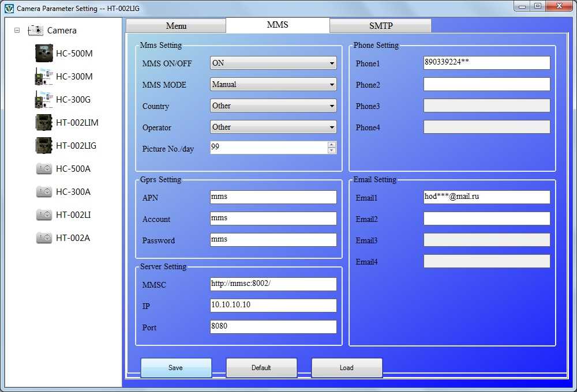This screenshot has width=577, height=392.
Task: Switch to the SMTP tab
Action: tap(380, 26)
